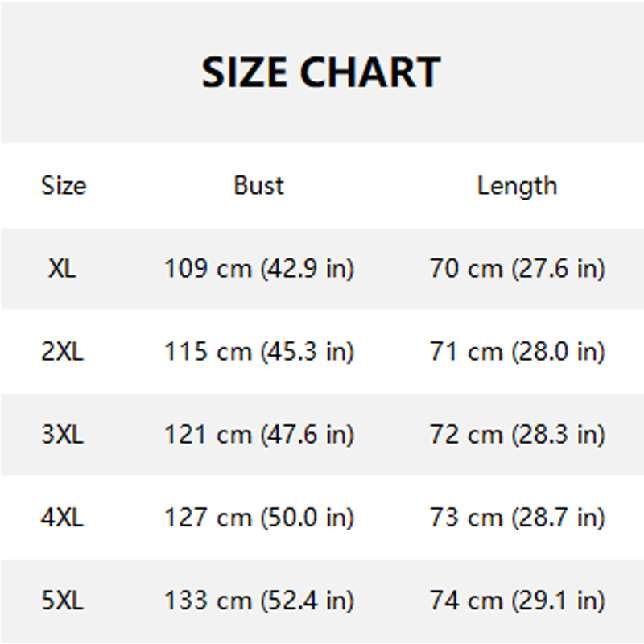Image resolution: width=644 pixels, height=644 pixels.
Task: Click the 109 cm bust value
Action: [x=208, y=269]
